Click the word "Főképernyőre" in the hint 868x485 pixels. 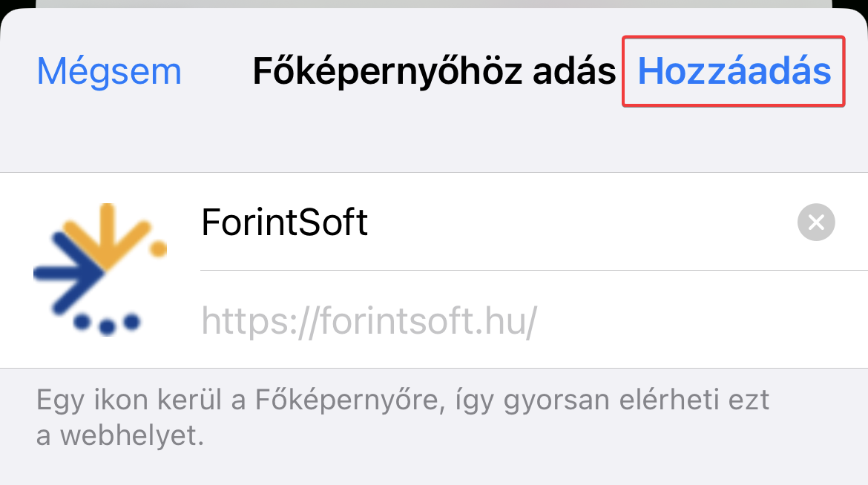[x=350, y=400]
